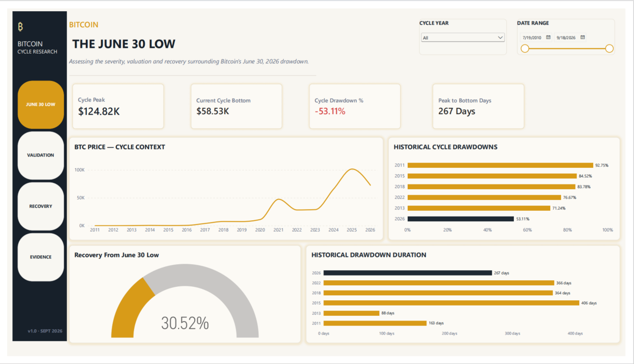Open the start date calendar picker icon
This screenshot has height=364, width=634.
[548, 37]
